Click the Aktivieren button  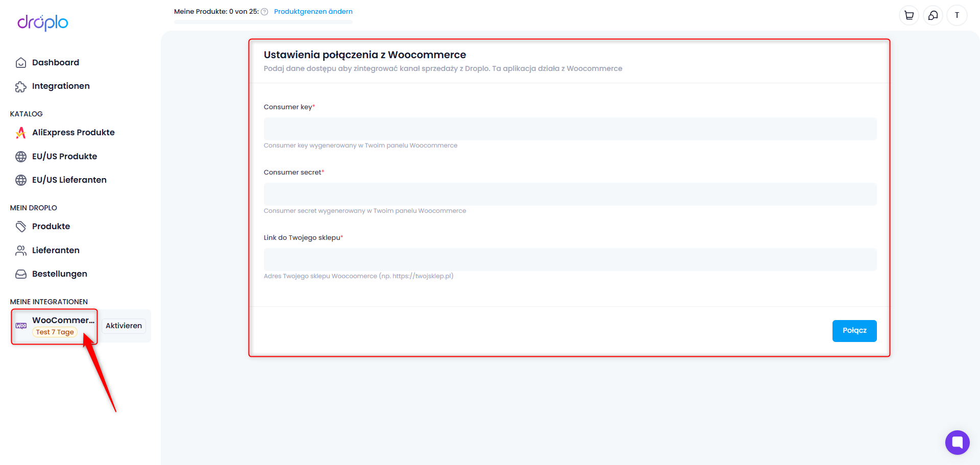coord(124,326)
